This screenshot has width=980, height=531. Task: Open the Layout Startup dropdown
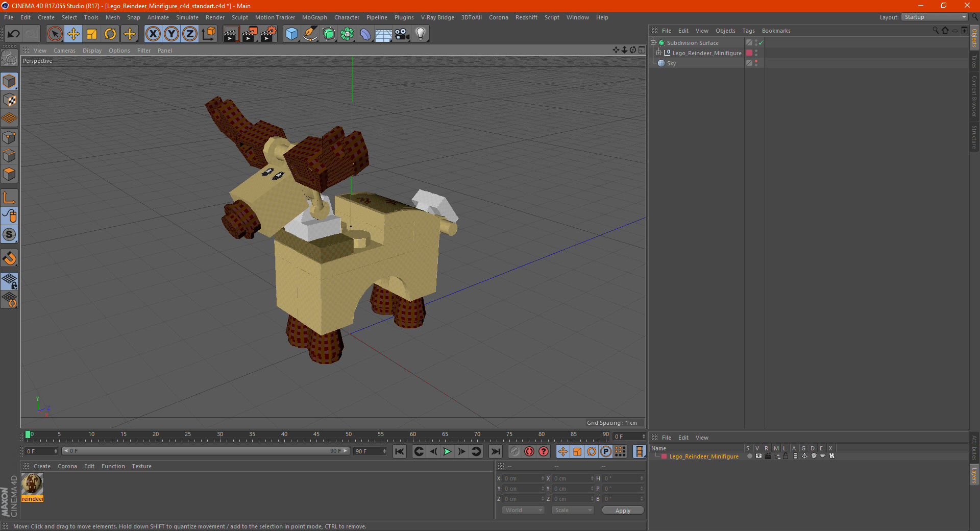click(x=935, y=17)
